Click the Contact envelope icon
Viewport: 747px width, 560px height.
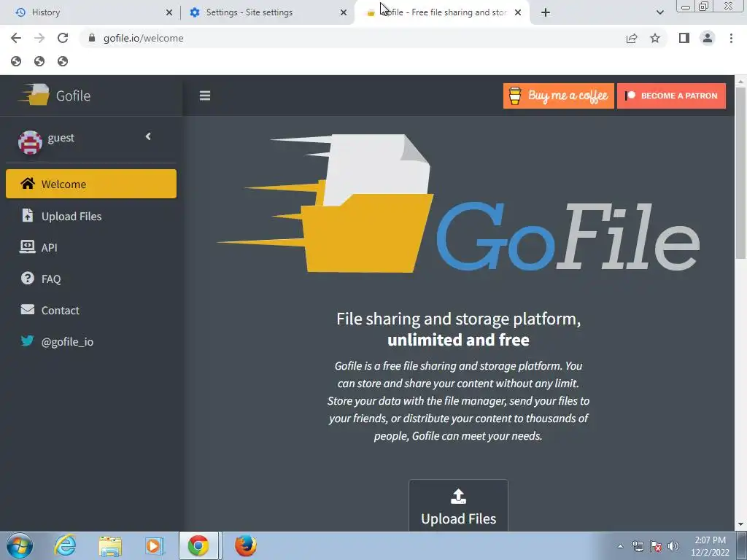point(28,309)
